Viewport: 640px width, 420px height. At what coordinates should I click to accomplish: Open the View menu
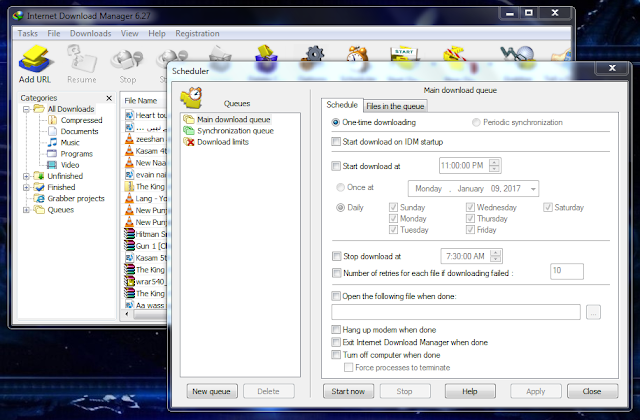click(129, 33)
